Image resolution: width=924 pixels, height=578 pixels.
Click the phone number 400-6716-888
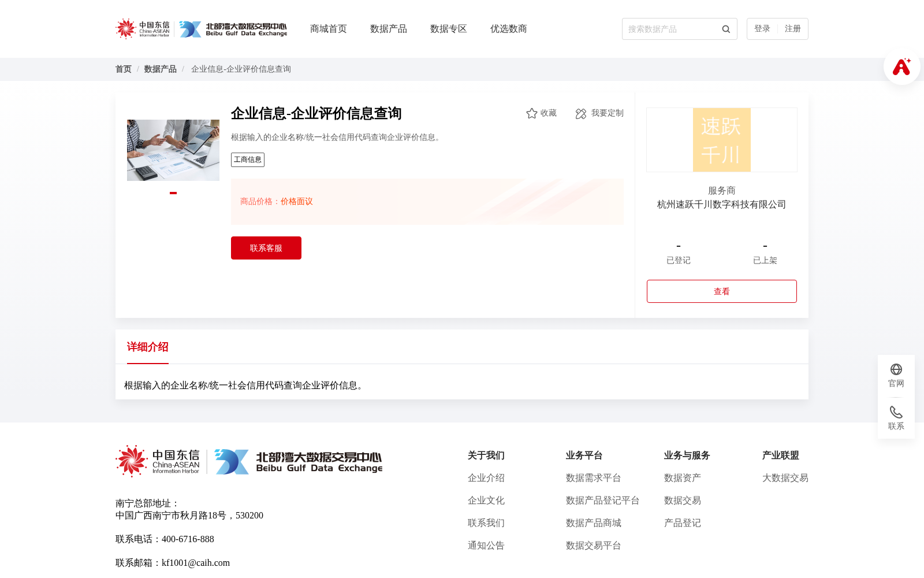(188, 539)
